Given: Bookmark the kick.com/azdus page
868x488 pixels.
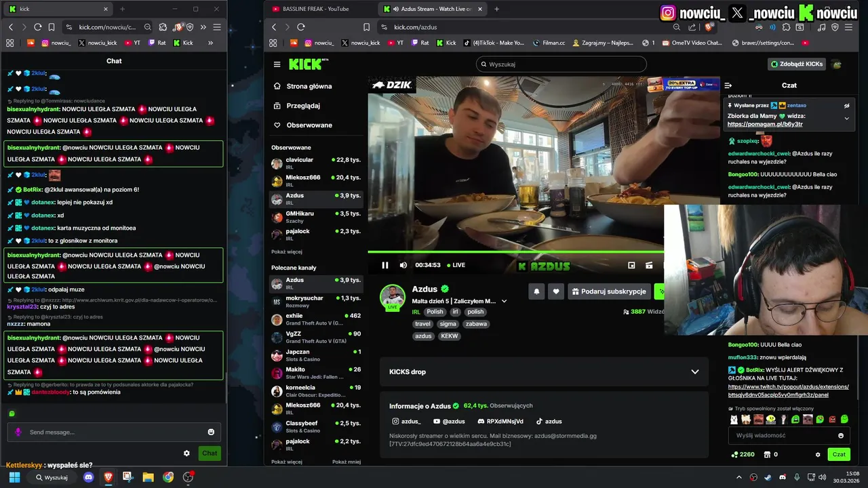Looking at the screenshot, I should [367, 27].
